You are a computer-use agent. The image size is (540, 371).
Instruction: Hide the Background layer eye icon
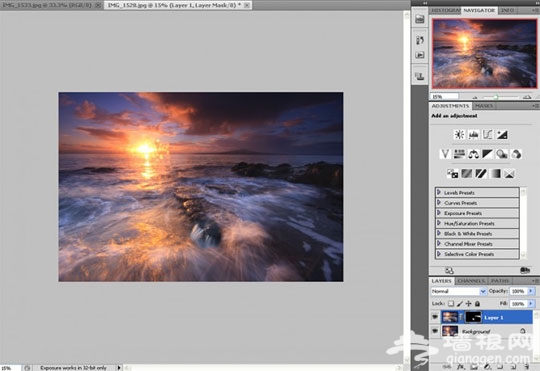pyautogui.click(x=435, y=331)
